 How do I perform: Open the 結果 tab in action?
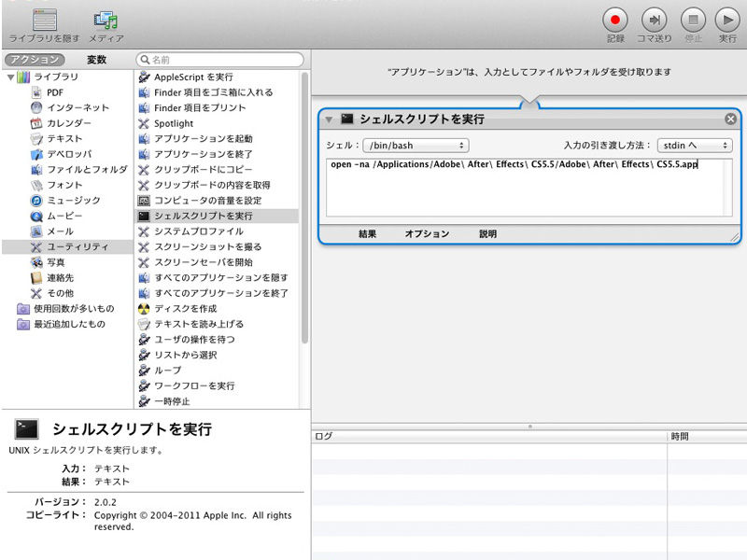[367, 233]
